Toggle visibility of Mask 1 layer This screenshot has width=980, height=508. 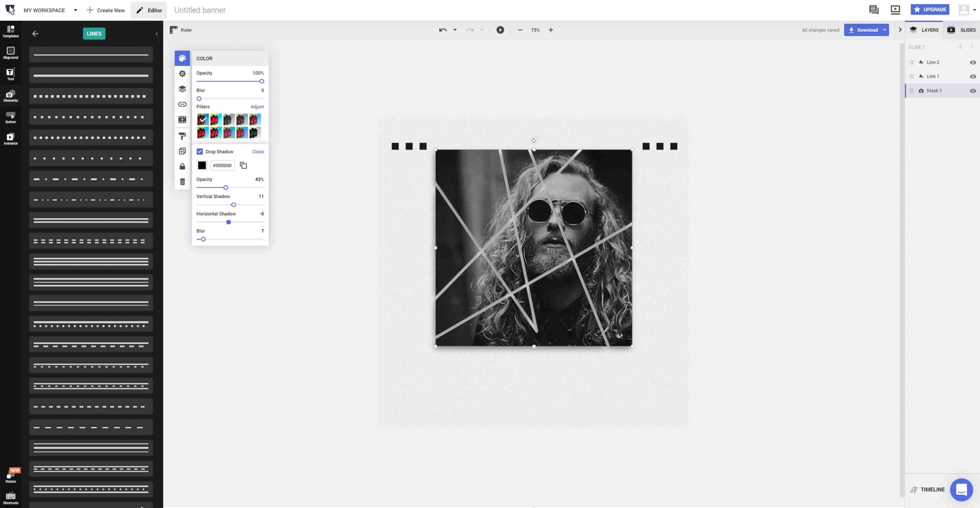pyautogui.click(x=972, y=91)
